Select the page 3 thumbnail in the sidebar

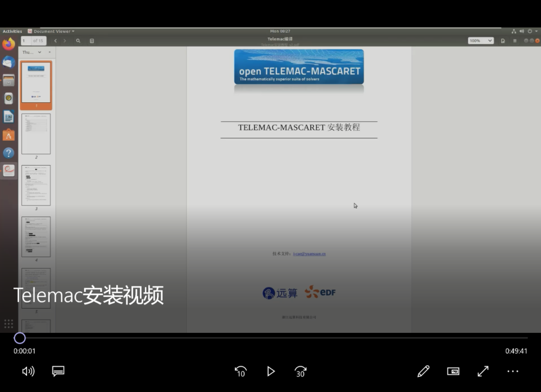point(36,185)
